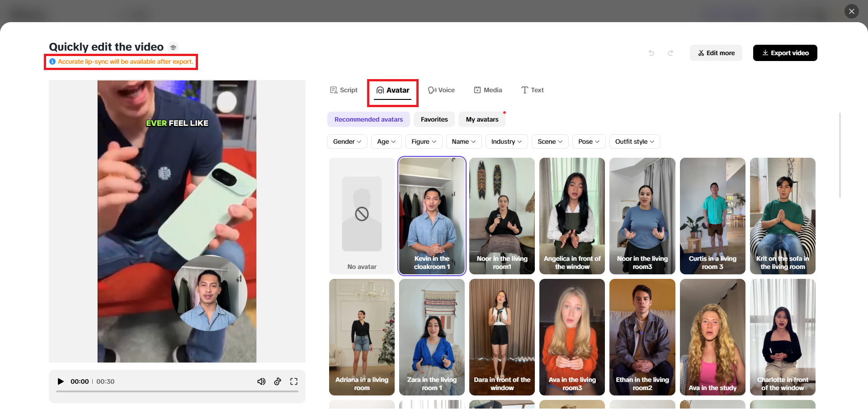This screenshot has height=414, width=868.
Task: Click the undo arrow icon
Action: [651, 53]
